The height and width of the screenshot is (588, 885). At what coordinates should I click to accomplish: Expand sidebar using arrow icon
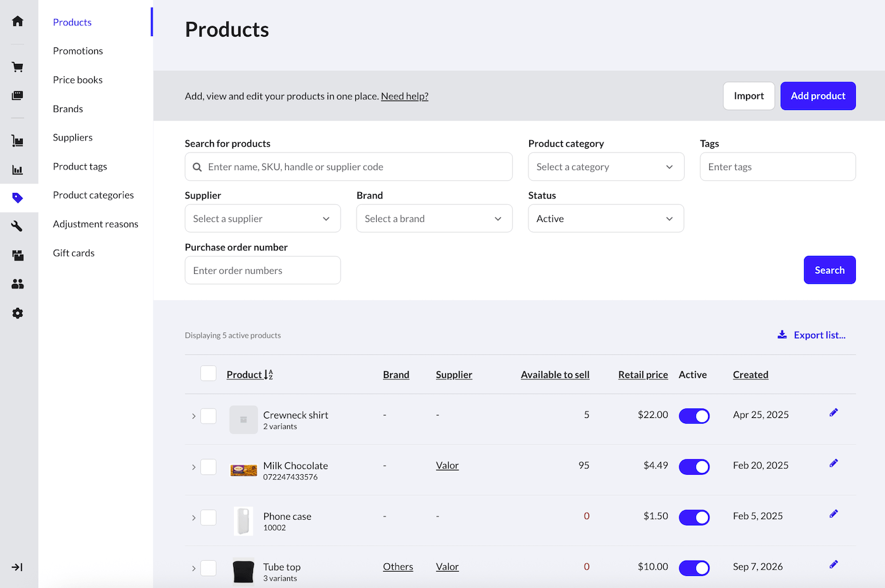point(18,567)
